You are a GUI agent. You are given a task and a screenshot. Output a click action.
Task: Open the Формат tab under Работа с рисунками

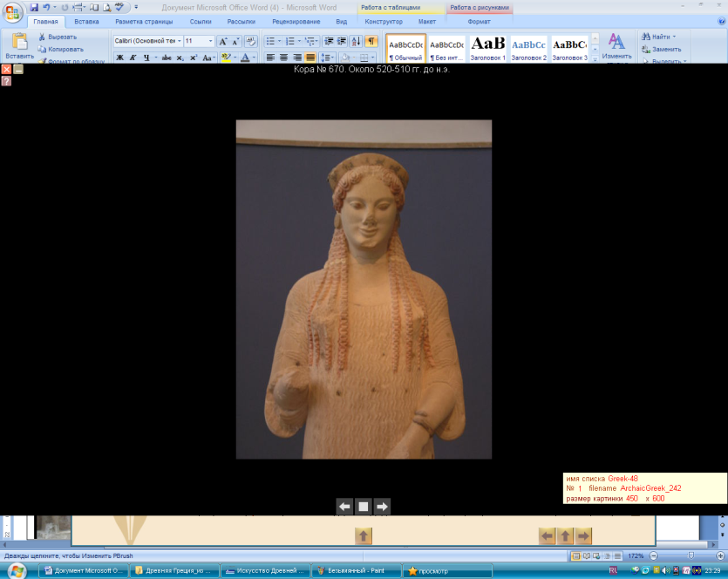pyautogui.click(x=479, y=21)
